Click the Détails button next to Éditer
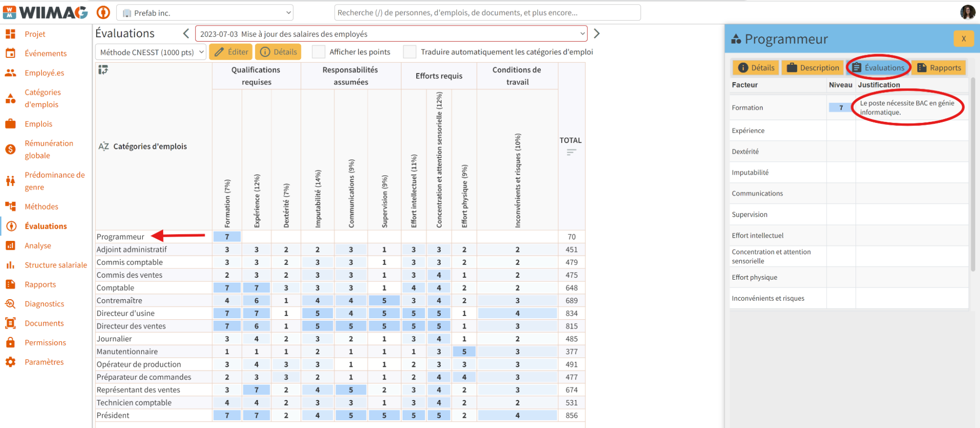The height and width of the screenshot is (428, 980). 278,52
